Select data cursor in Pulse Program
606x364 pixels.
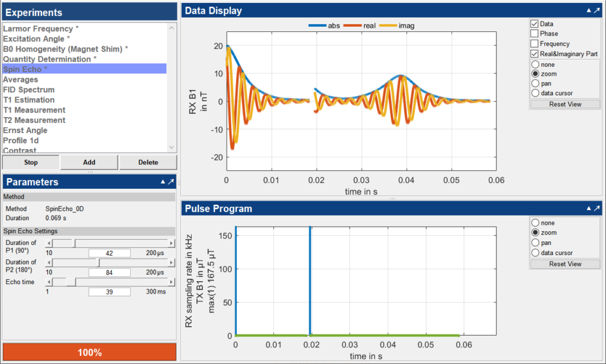click(x=536, y=253)
